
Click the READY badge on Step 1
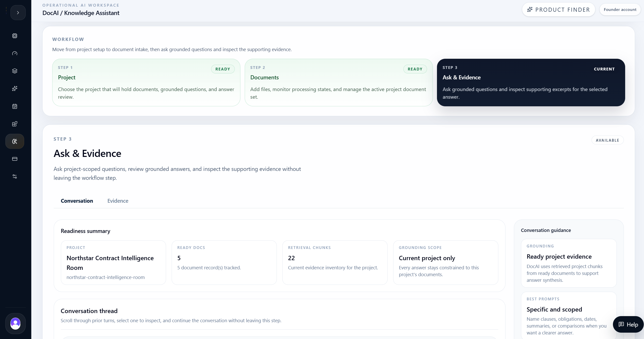[x=223, y=69]
